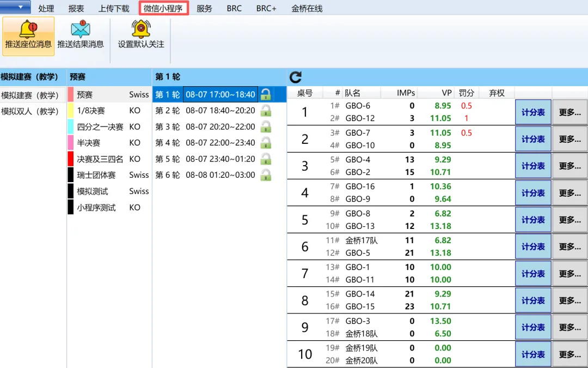Open 计分表 for table 4
This screenshot has width=588, height=368.
pyautogui.click(x=533, y=192)
